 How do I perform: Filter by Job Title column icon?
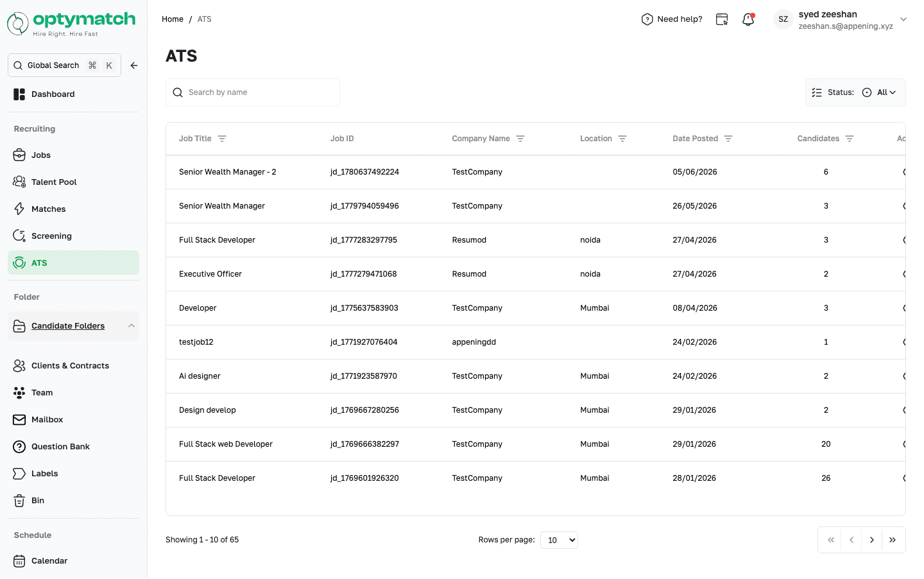pyautogui.click(x=222, y=139)
